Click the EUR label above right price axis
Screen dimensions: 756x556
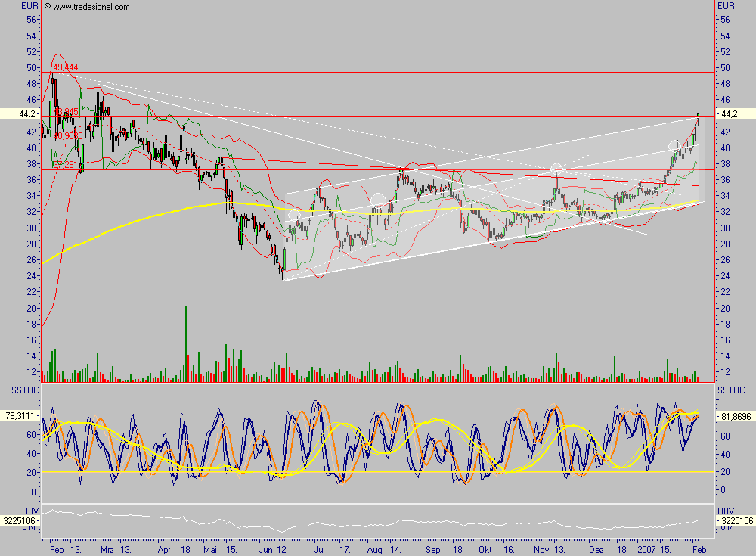pos(726,6)
